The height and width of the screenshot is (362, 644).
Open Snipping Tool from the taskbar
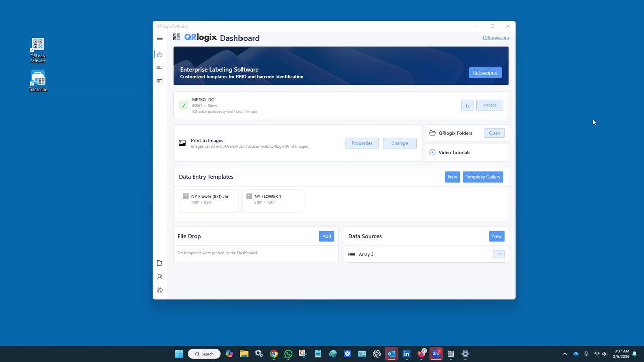click(303, 354)
